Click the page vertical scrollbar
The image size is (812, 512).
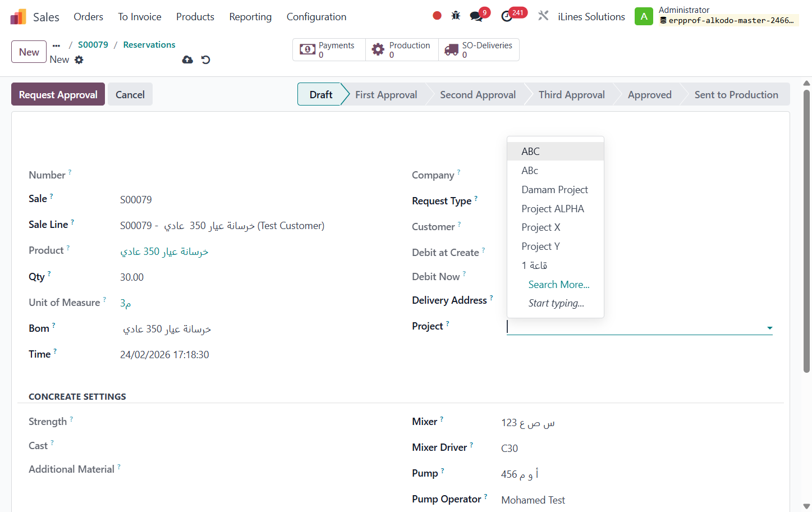(x=806, y=231)
